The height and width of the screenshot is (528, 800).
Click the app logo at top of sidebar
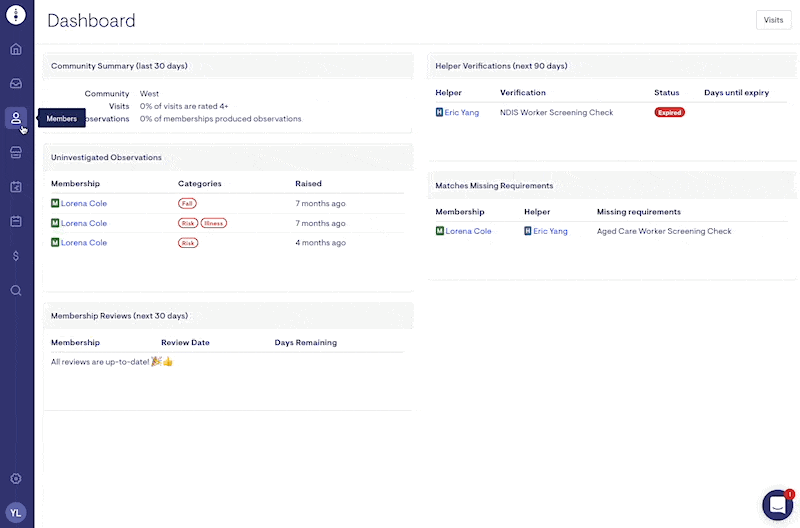tap(16, 17)
